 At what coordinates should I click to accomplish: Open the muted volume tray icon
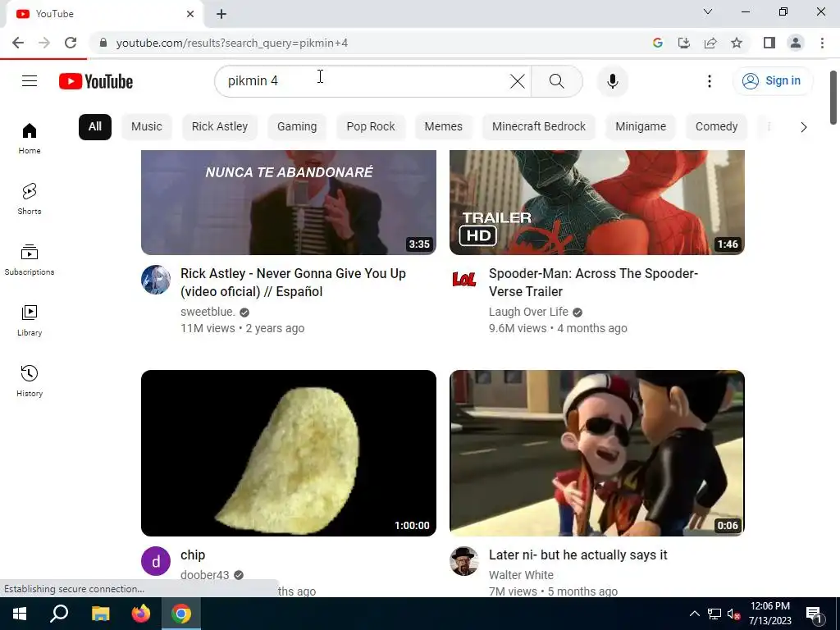click(x=733, y=614)
